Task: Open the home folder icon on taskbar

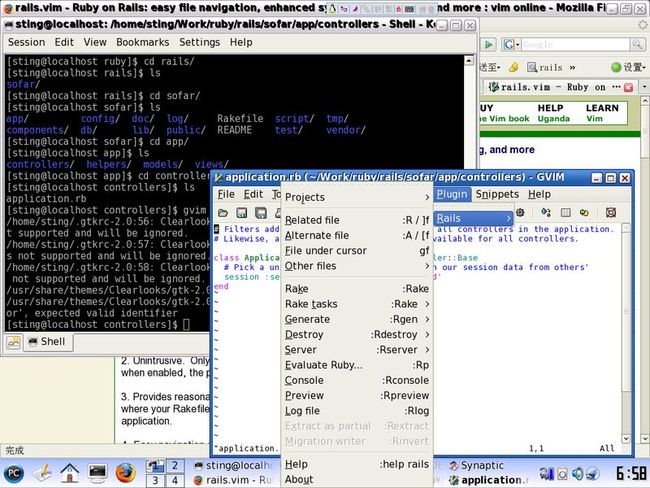Action: click(70, 473)
